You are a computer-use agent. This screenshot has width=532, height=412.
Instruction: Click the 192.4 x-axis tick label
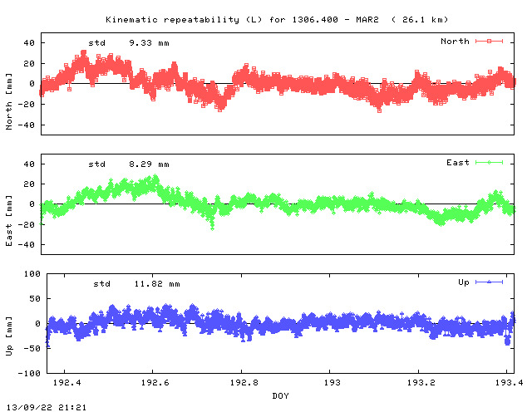coord(66,382)
